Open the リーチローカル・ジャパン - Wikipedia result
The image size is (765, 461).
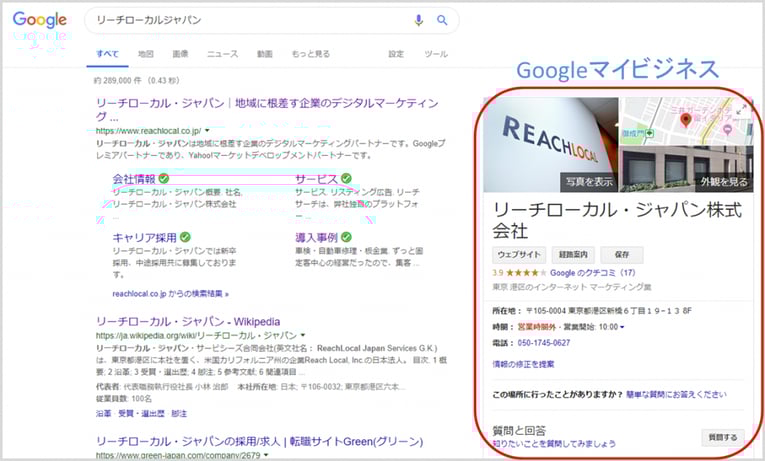[x=188, y=322]
